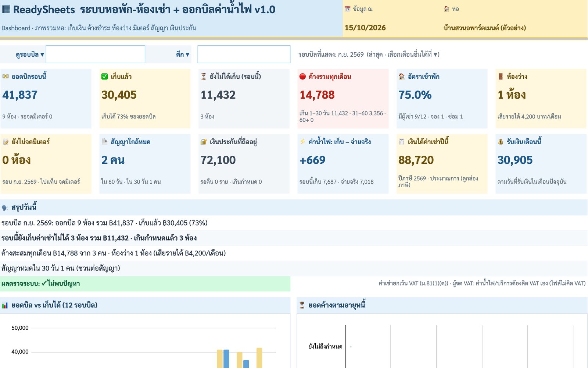Click the รอบบิลที่แสดง: ก.ย. 2569 note
This screenshot has height=368, width=588.
pyautogui.click(x=369, y=54)
